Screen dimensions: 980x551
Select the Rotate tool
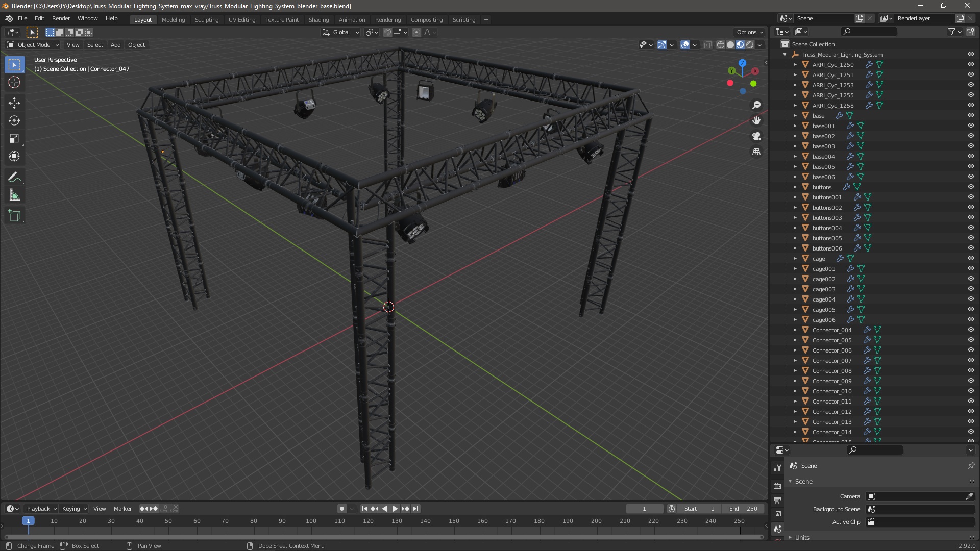tap(14, 120)
